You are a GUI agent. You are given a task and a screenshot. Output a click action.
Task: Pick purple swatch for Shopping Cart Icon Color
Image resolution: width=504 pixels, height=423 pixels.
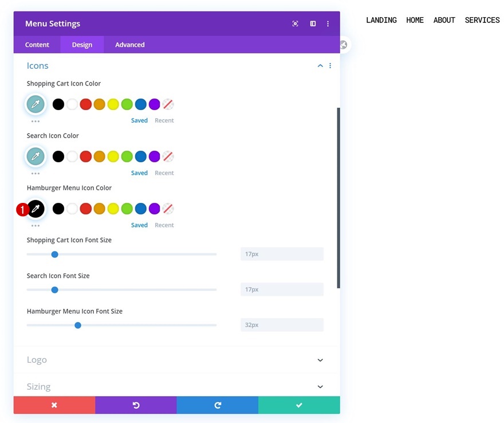154,104
